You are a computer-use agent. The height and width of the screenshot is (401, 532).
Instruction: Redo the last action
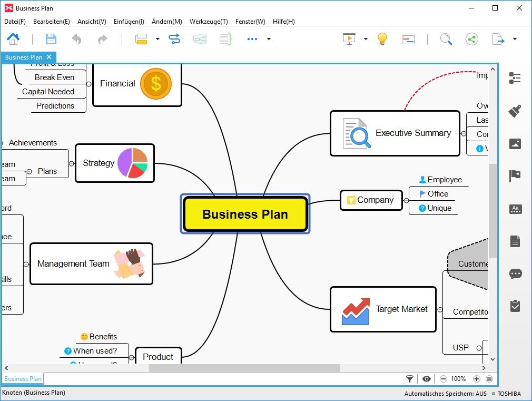point(102,40)
